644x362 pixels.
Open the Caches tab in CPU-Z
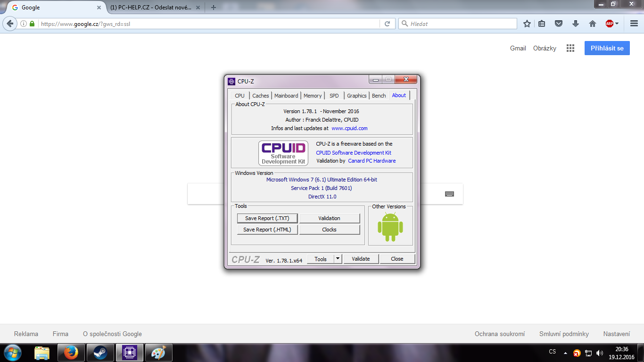point(261,96)
